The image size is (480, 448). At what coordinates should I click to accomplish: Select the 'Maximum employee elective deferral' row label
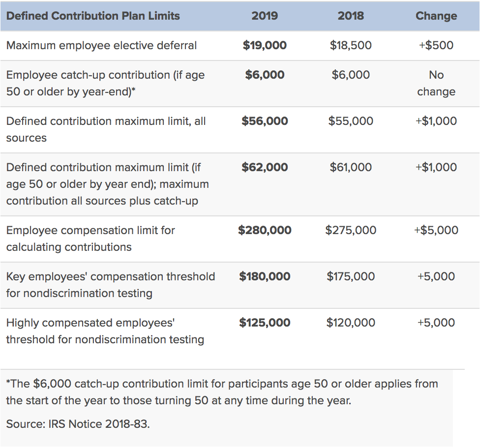click(101, 46)
